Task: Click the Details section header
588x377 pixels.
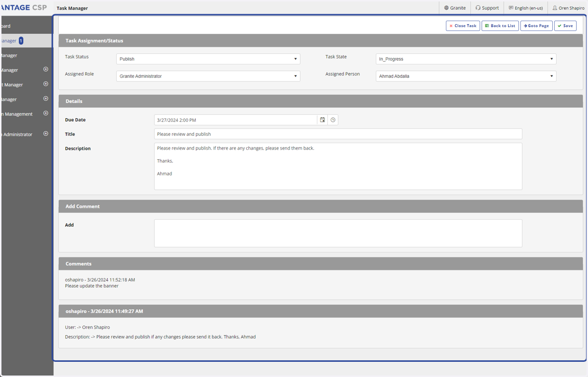Action: tap(320, 101)
